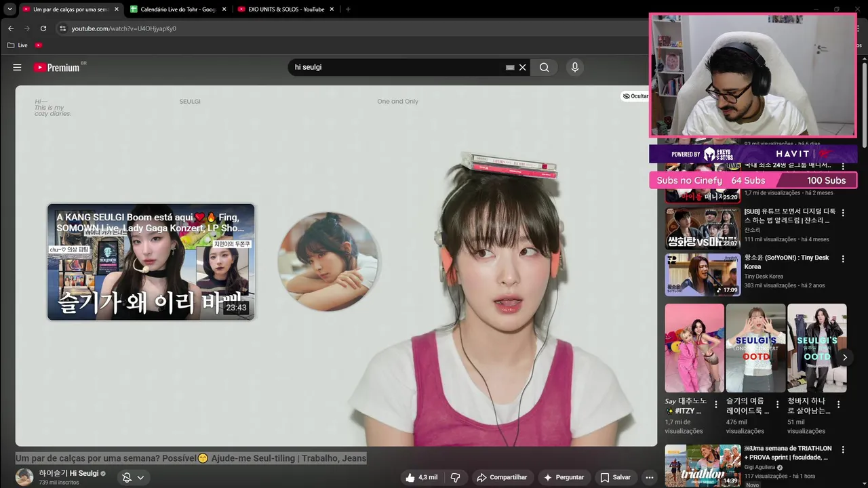Screen dimensions: 868x488
Task: Click video title Um par de calças
Action: (191, 458)
